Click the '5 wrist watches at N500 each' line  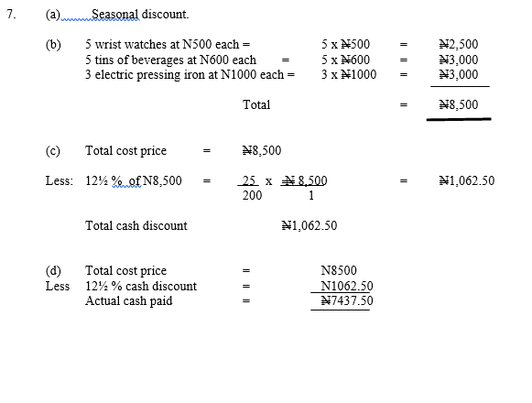[x=168, y=45]
